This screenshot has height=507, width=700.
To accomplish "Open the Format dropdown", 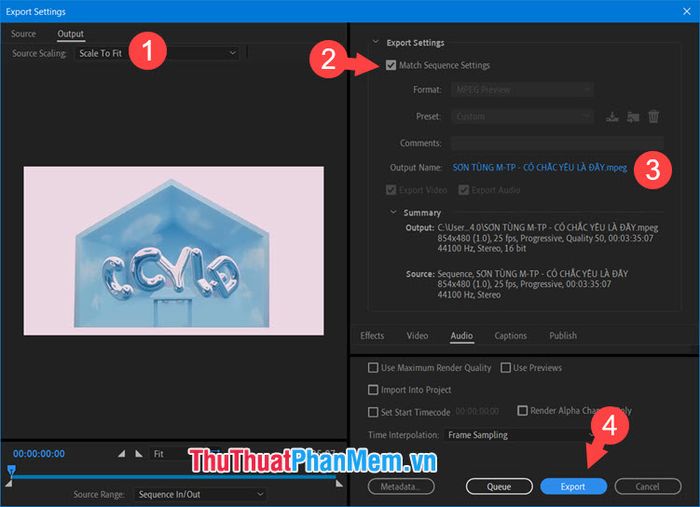I will pos(522,90).
